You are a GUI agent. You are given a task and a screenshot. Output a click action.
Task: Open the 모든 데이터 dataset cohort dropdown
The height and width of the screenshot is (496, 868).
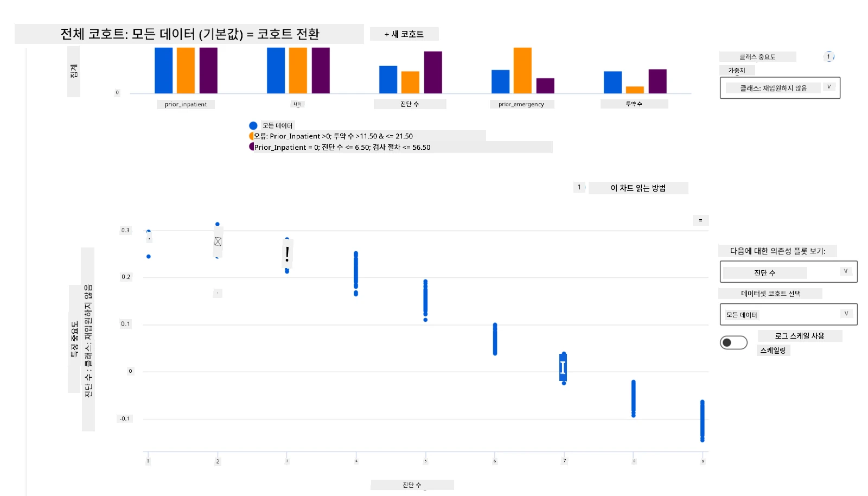(789, 314)
